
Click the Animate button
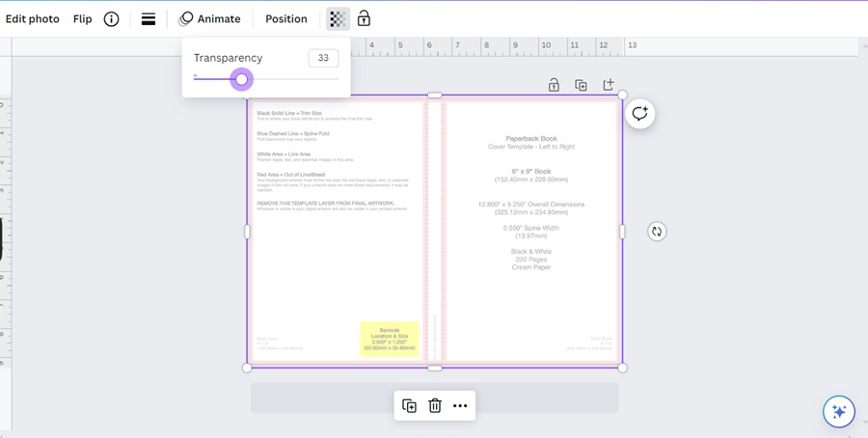pos(210,18)
